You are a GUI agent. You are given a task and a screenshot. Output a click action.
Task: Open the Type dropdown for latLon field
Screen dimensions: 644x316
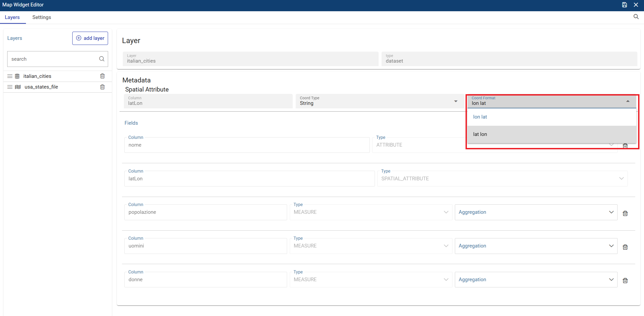(x=502, y=179)
